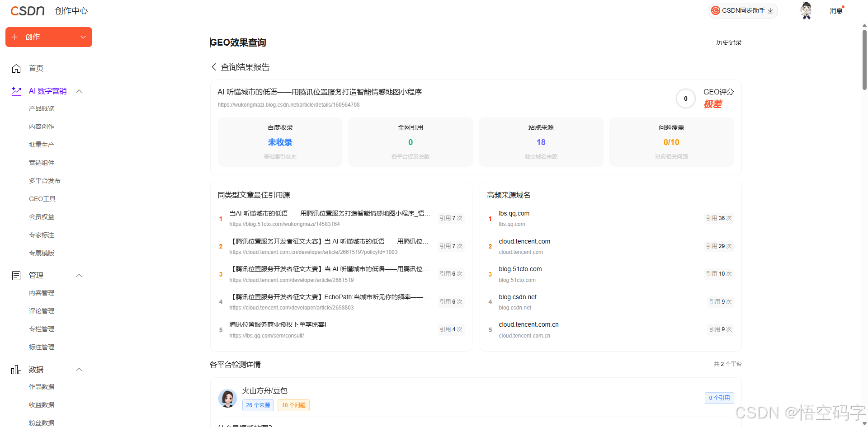Screen dimensions: 868x427
Task: Click the 全网引用 card
Action: pos(410,142)
